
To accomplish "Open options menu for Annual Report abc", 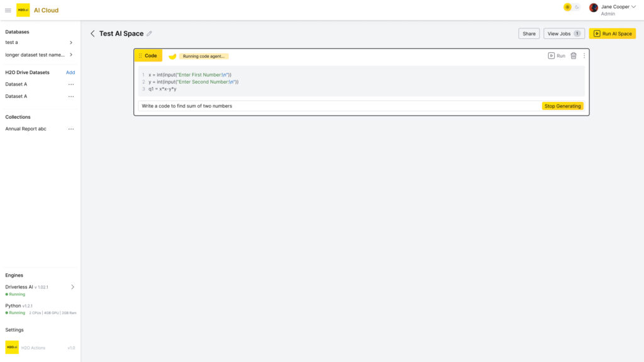I will click(x=71, y=129).
